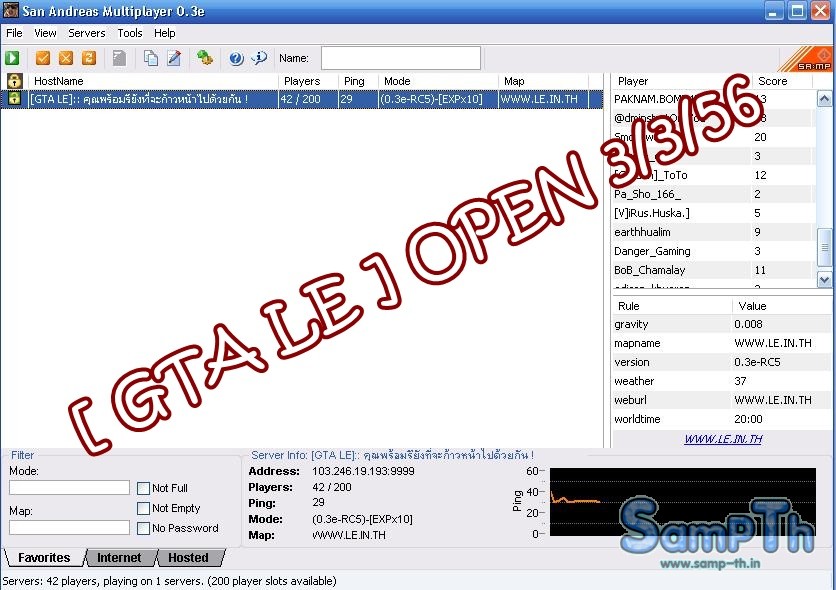
Task: Click the (0.3e-RC5)-[EXPx10] mode cell in server row
Action: coord(438,99)
